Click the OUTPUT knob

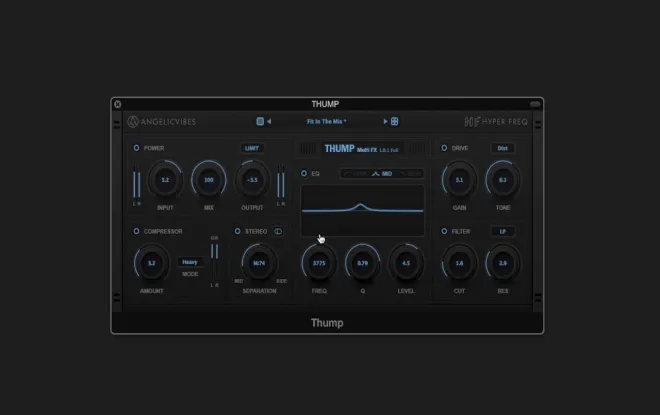252,180
